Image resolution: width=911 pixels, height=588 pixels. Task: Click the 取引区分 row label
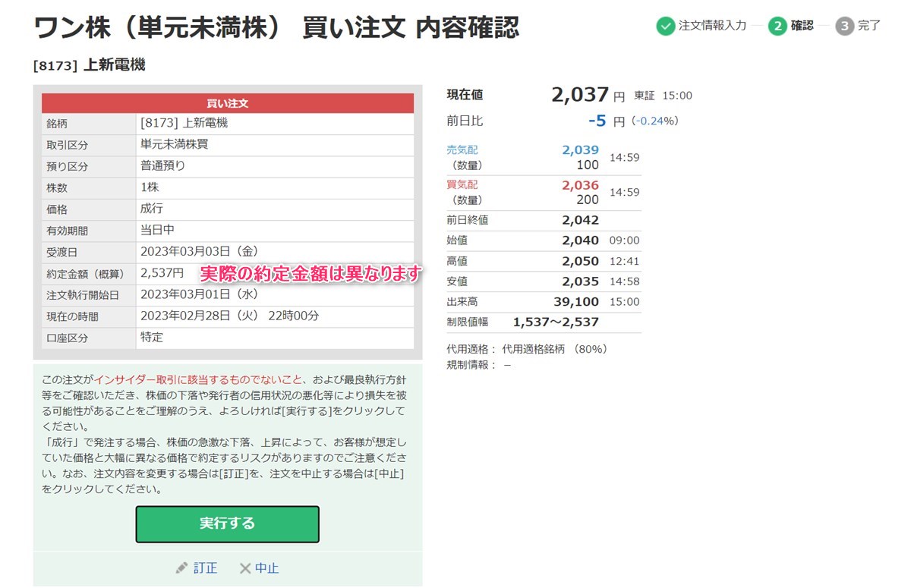(68, 145)
